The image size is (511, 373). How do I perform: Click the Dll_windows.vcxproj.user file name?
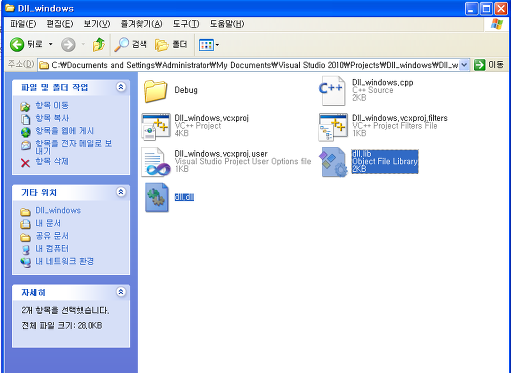(221, 154)
